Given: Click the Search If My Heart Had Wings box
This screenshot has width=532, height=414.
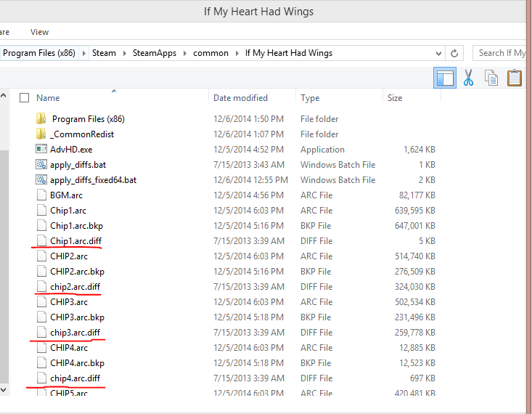Looking at the screenshot, I should coord(499,53).
